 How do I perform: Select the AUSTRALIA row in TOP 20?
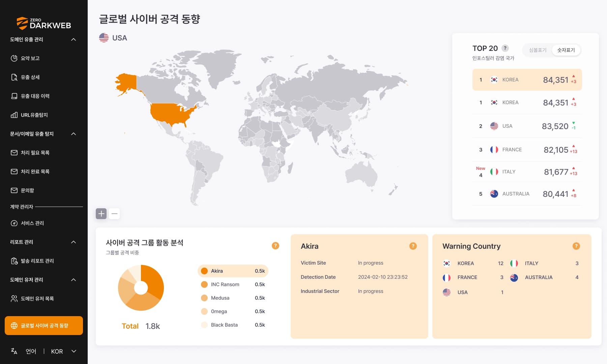click(527, 194)
